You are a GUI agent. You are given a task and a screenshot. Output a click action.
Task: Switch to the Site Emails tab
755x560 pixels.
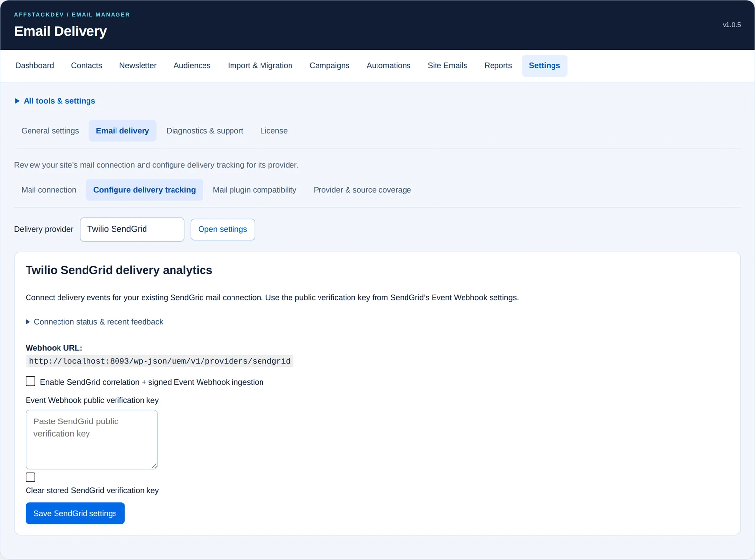coord(447,66)
